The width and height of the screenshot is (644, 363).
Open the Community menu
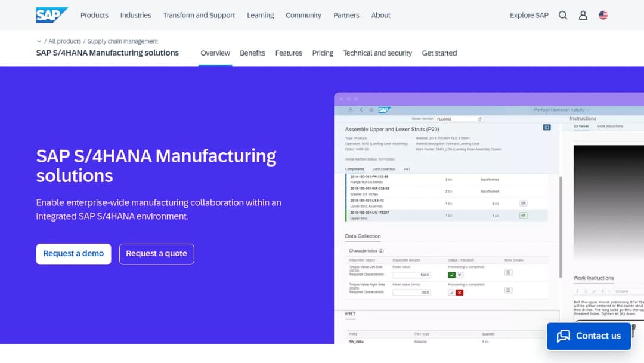304,15
